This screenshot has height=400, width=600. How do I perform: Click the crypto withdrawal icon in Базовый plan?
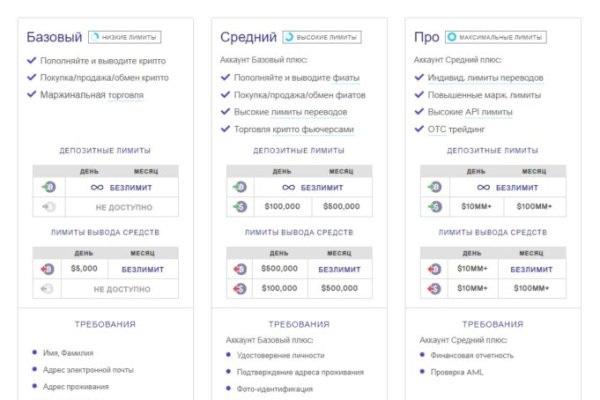click(49, 268)
